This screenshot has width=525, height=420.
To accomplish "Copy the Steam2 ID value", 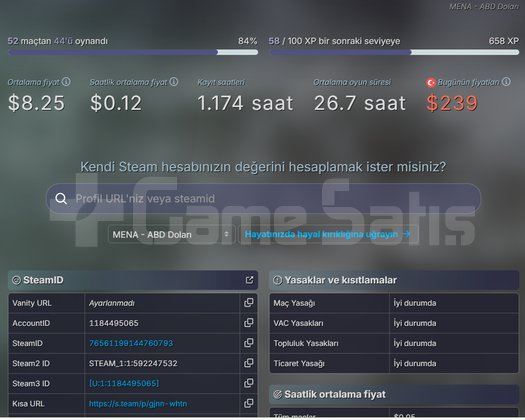I will pos(248,363).
